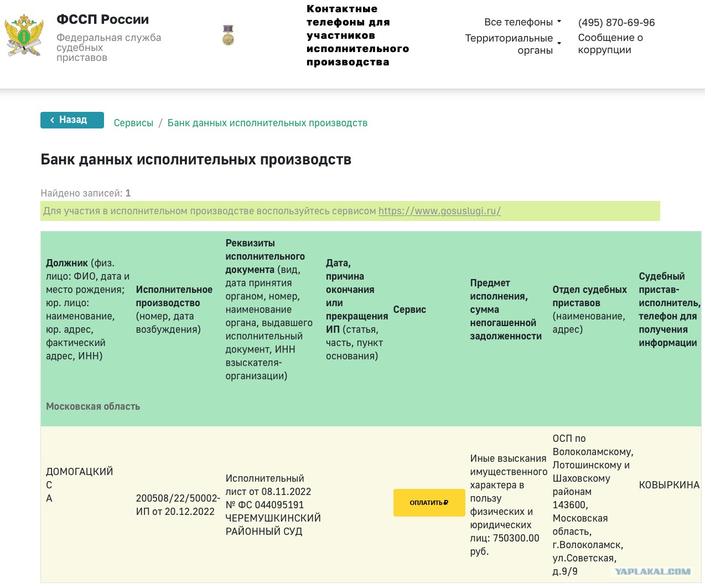Click the 'Реквизиты исполнительного документа' column header
The height and width of the screenshot is (588, 705).
click(x=269, y=310)
